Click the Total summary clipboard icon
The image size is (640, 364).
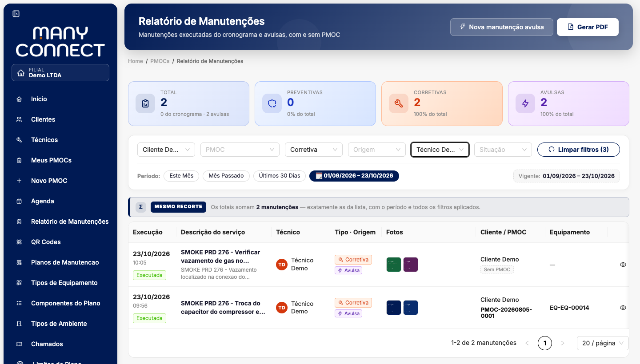(145, 103)
